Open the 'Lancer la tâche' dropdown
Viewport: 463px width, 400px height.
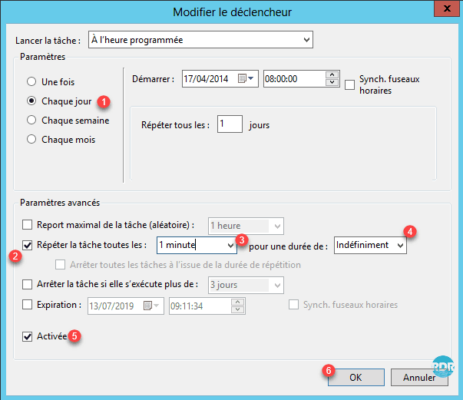(x=200, y=40)
